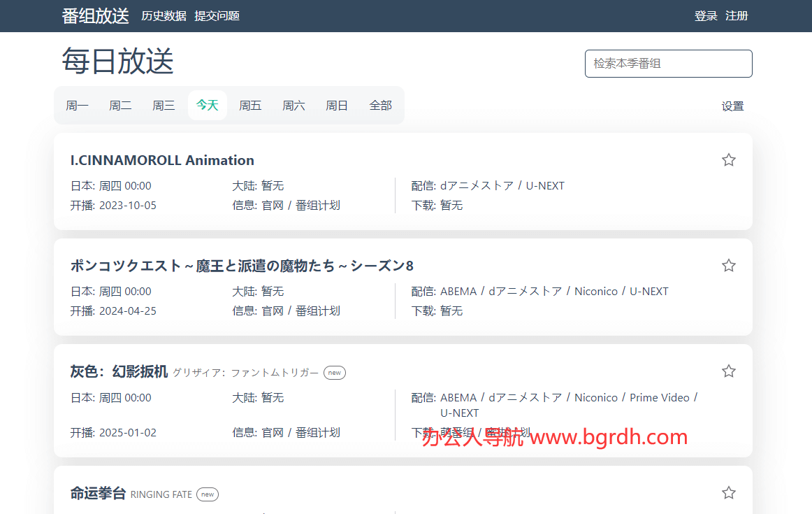Toggle star for 灰色：幻影扳机
The width and height of the screenshot is (812, 514).
(728, 371)
